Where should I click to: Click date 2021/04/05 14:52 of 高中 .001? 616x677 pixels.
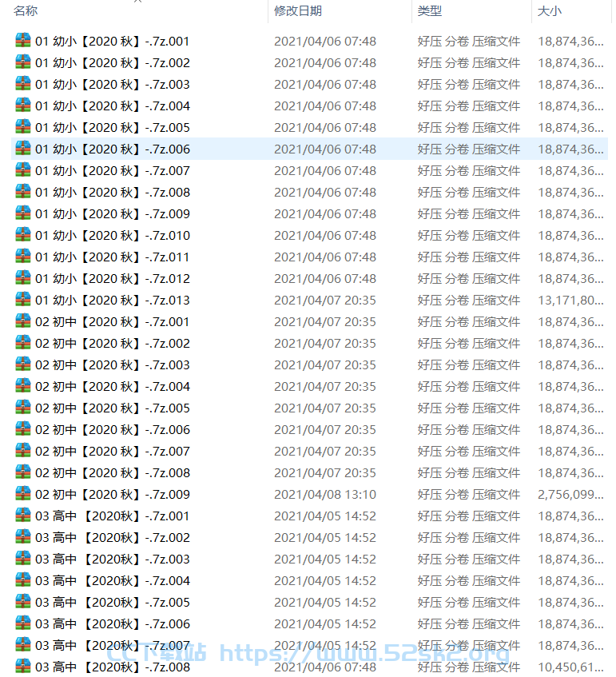pyautogui.click(x=325, y=516)
